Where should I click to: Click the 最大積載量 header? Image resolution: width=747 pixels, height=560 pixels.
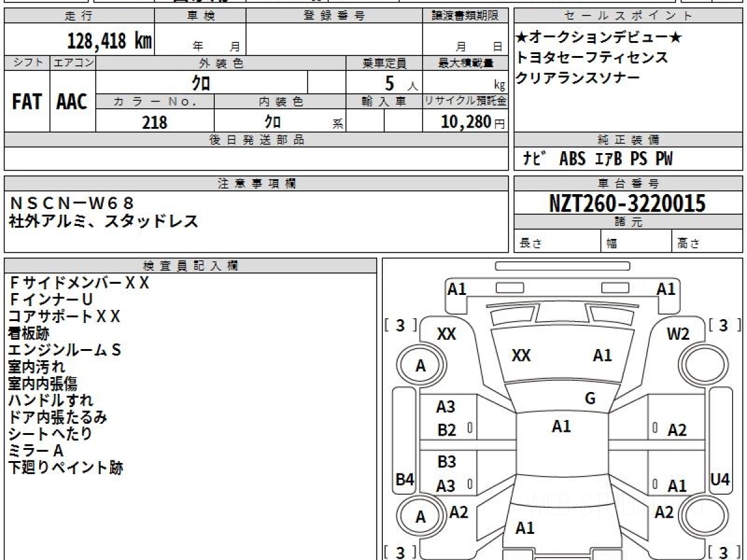click(465, 63)
